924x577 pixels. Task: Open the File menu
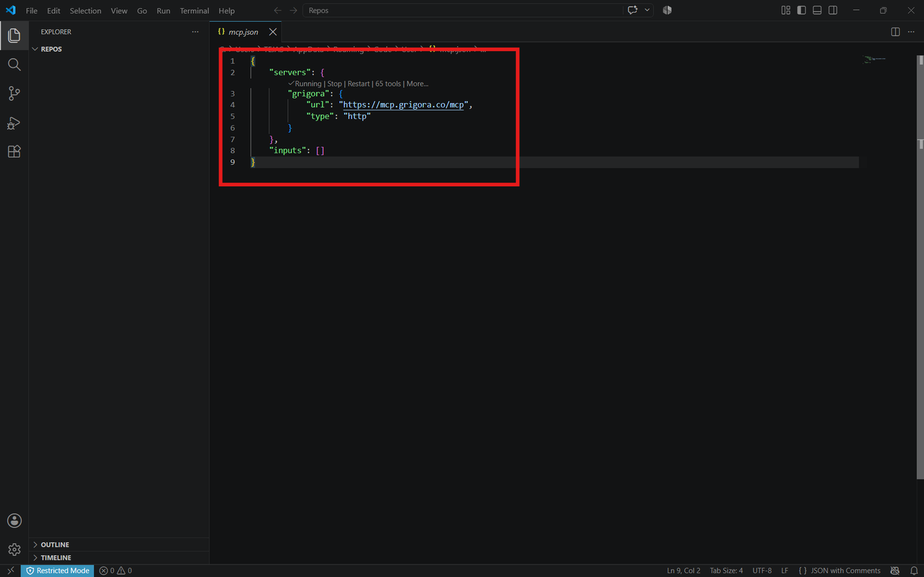tap(31, 11)
